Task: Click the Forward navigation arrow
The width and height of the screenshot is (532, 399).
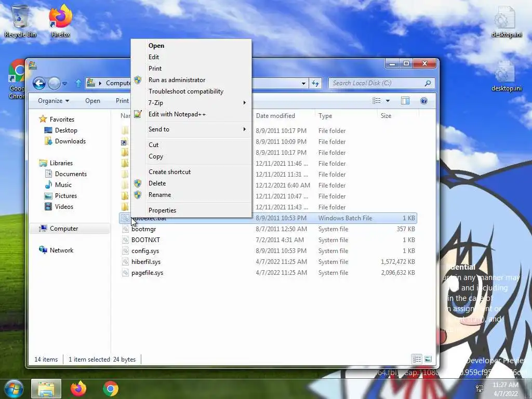Action: click(x=54, y=83)
